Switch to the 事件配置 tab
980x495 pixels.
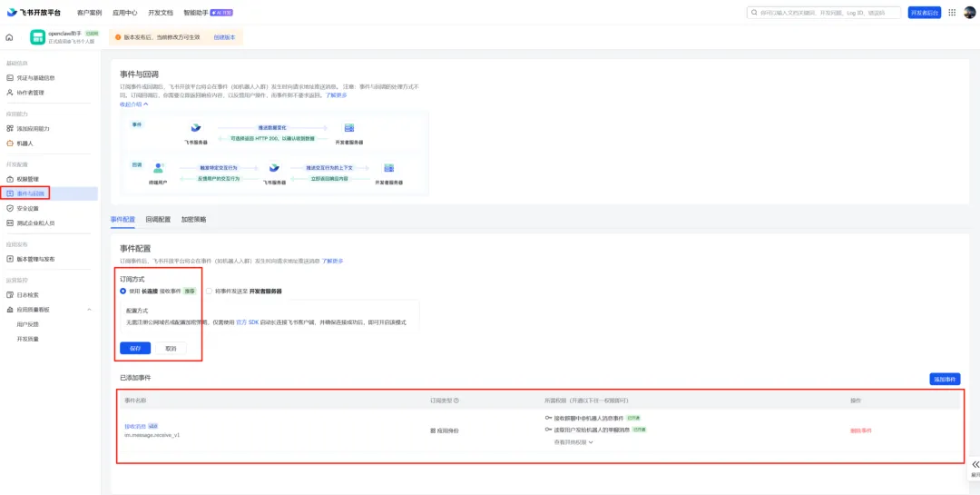tap(122, 220)
